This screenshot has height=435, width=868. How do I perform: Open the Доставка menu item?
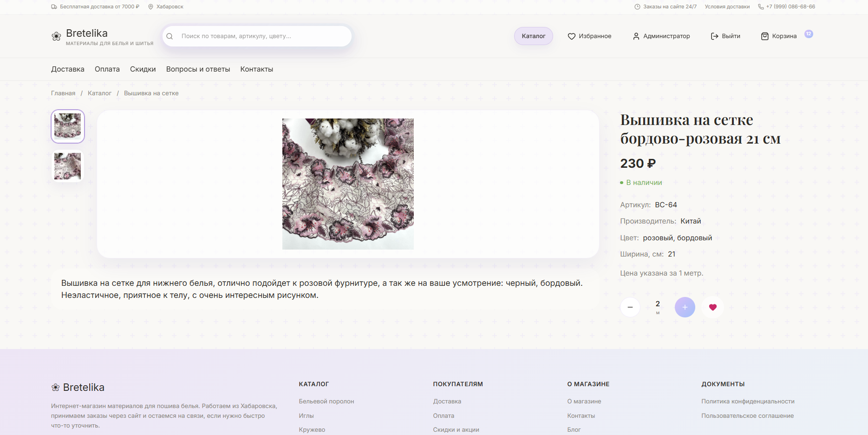[x=68, y=69]
